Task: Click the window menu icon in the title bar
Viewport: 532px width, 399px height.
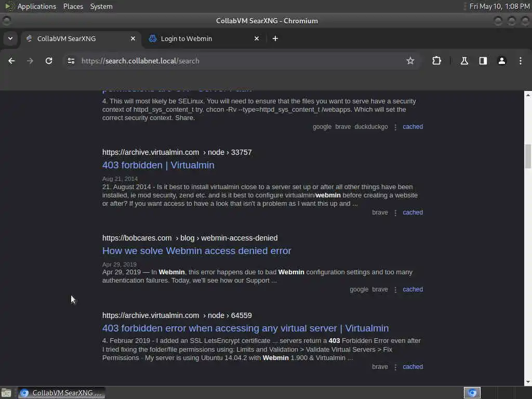Action: pyautogui.click(x=6, y=21)
